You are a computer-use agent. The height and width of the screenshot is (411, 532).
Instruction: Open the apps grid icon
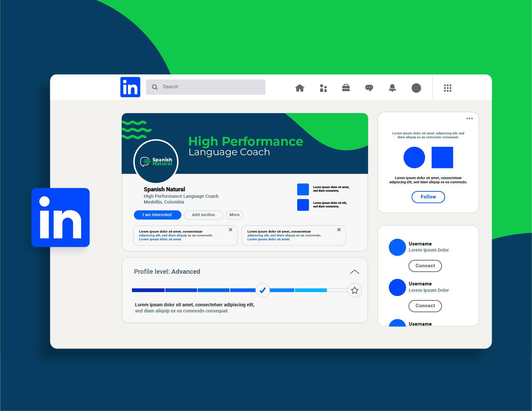pyautogui.click(x=448, y=88)
